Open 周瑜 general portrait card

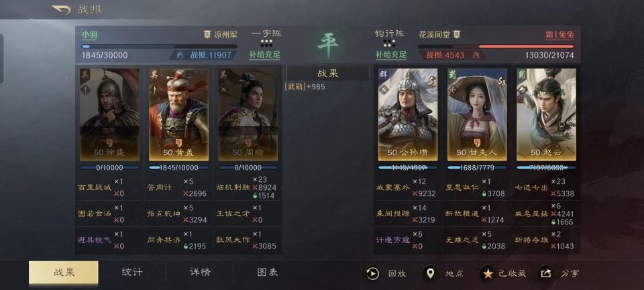click(248, 115)
